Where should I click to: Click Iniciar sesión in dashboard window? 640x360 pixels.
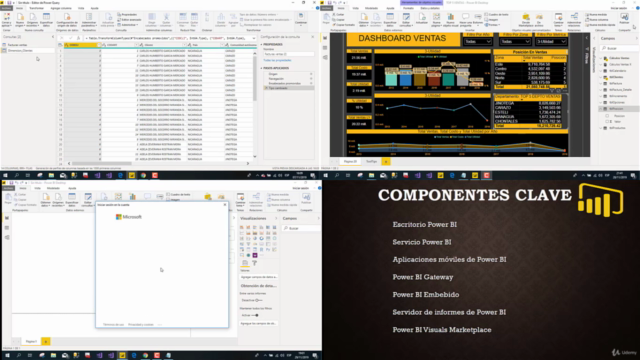click(618, 8)
